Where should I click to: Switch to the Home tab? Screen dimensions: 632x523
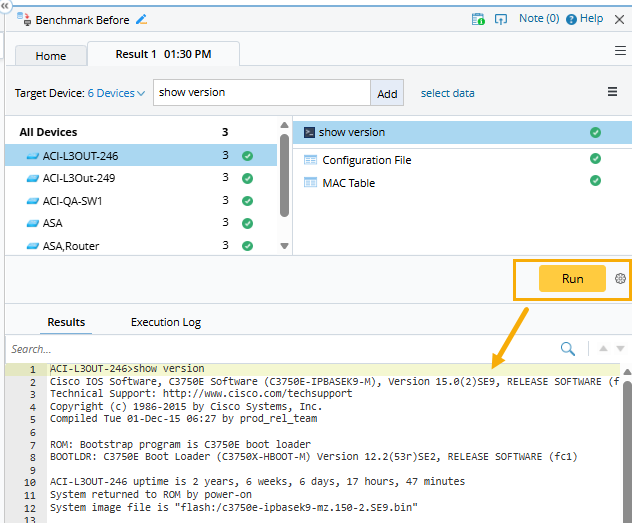point(50,56)
